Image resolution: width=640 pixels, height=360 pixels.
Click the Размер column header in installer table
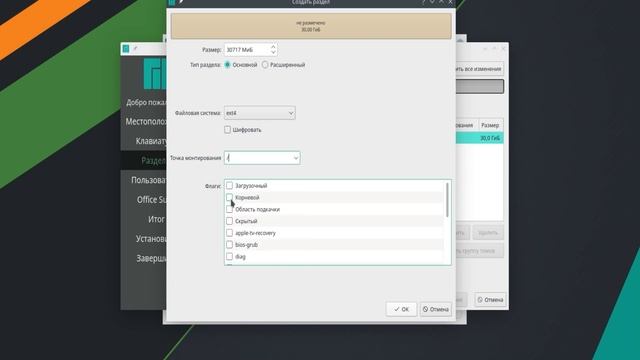(490, 125)
